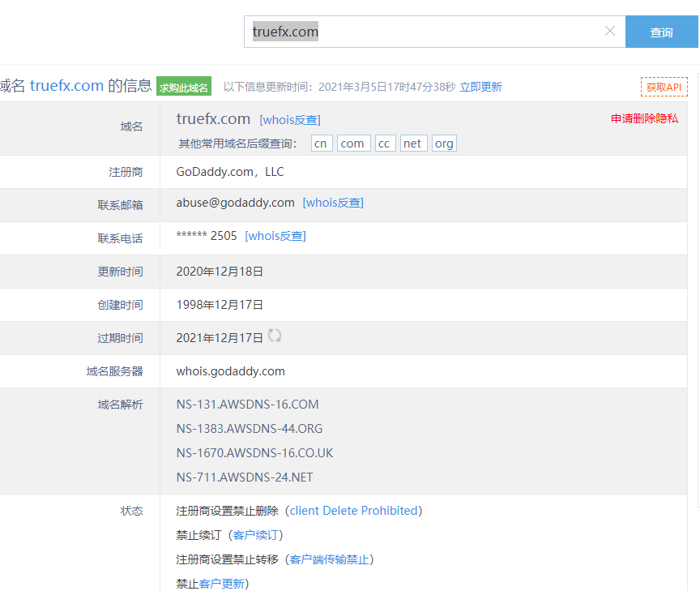The image size is (700, 591).
Task: Open the 客户续订 status link
Action: click(256, 535)
